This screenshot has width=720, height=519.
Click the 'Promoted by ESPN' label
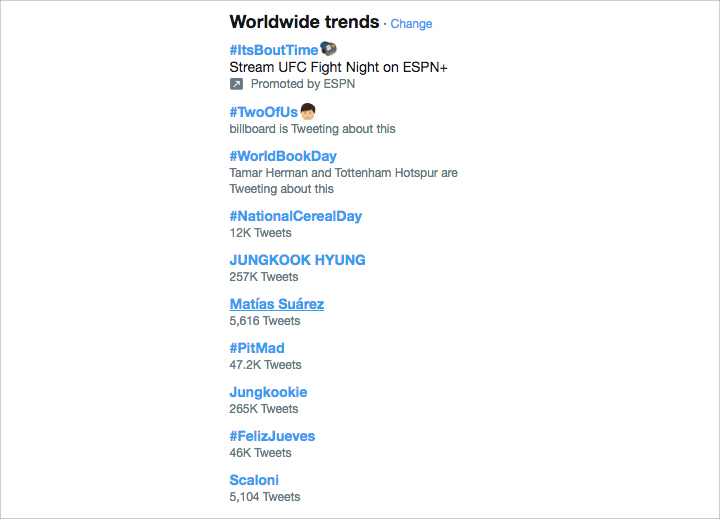click(x=303, y=84)
